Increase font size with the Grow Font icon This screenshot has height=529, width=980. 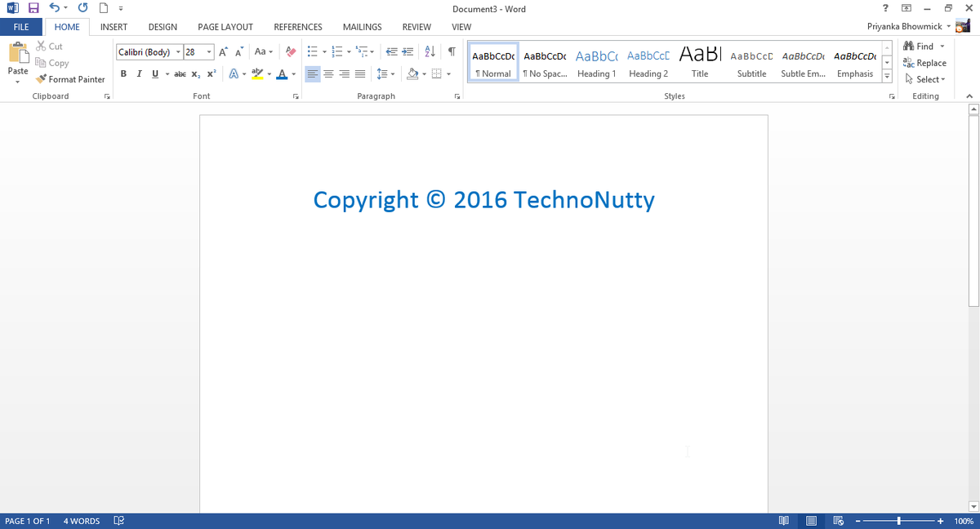pos(224,51)
